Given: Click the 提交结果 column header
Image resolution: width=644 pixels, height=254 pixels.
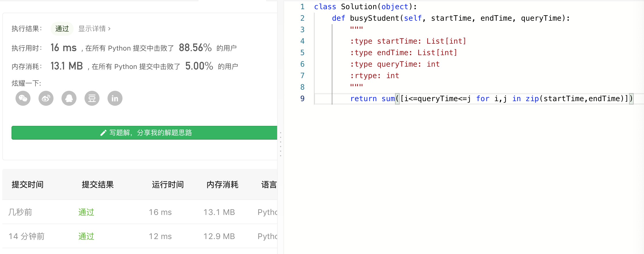Looking at the screenshot, I should [x=98, y=184].
